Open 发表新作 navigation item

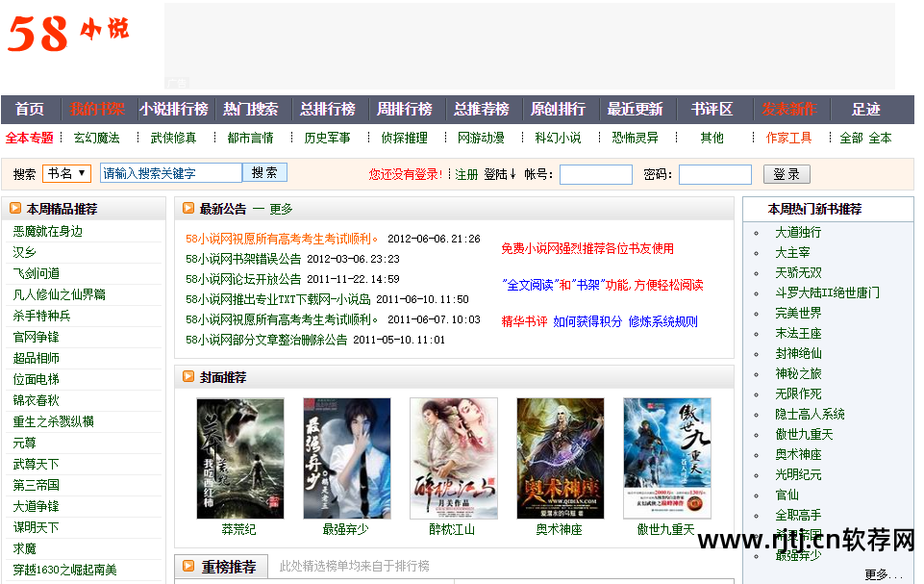tap(789, 109)
